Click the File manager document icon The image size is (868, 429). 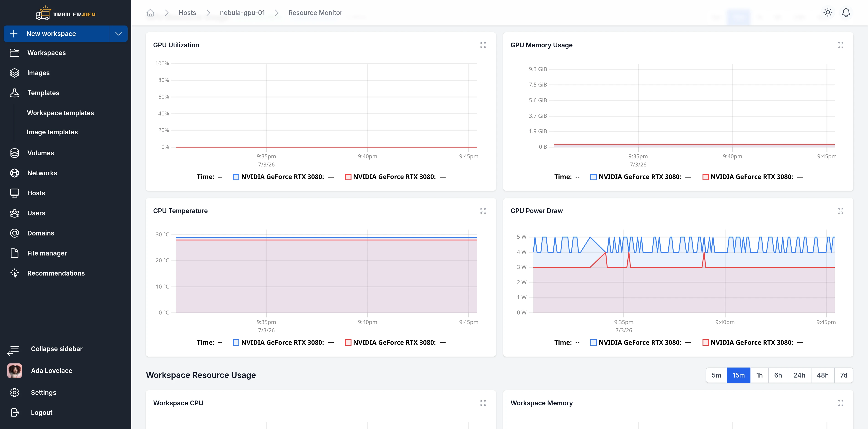tap(15, 253)
